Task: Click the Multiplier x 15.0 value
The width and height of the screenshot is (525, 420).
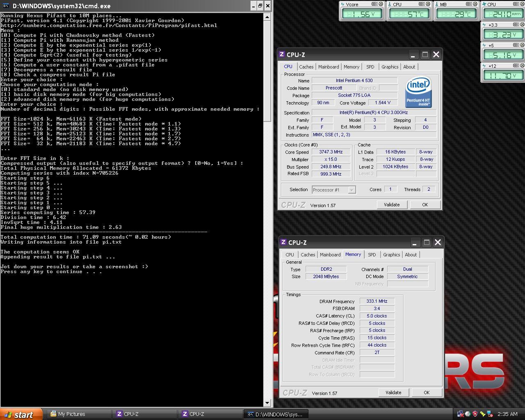Action: pyautogui.click(x=331, y=159)
